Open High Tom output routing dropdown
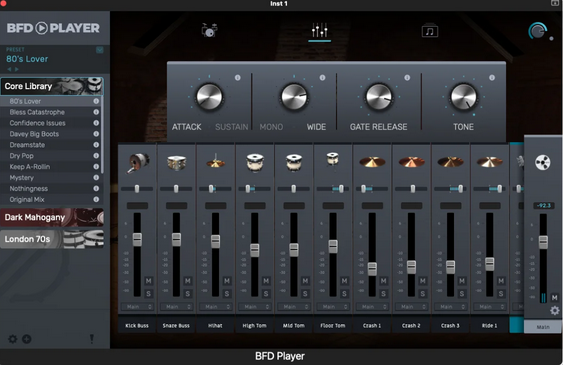Image resolution: width=563 pixels, height=365 pixels. (255, 307)
